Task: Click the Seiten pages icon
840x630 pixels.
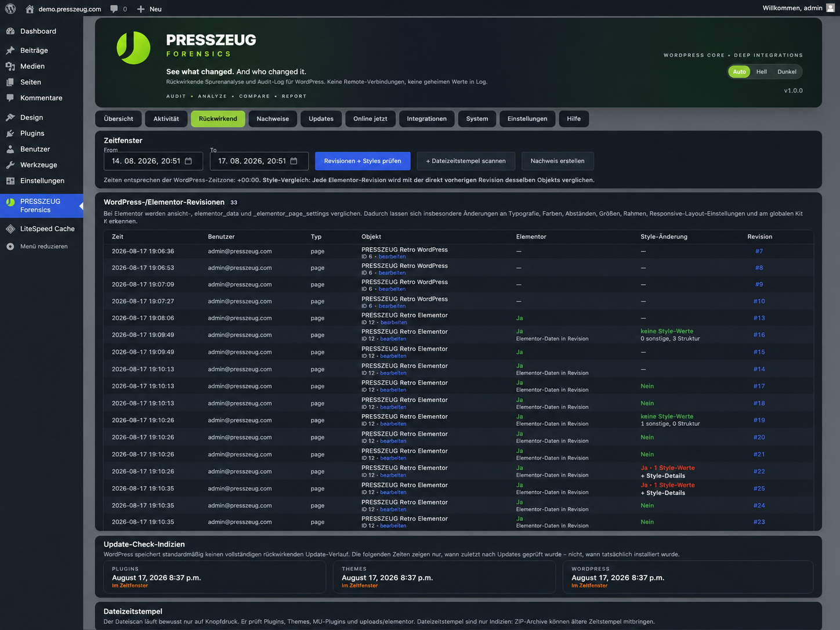Action: point(10,82)
